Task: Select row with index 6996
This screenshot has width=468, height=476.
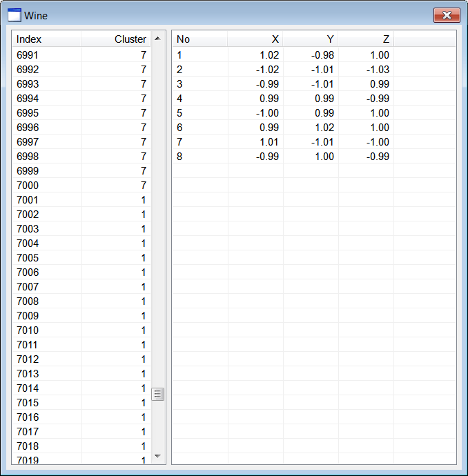Action: click(81, 128)
